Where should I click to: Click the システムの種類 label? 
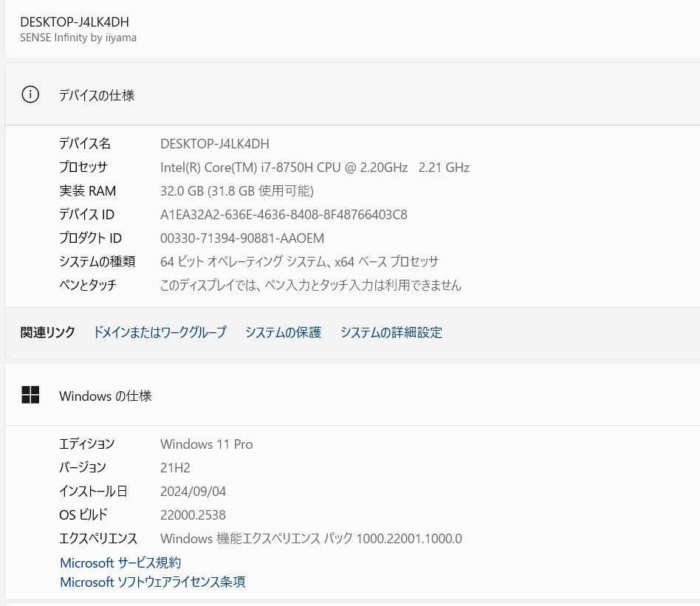(97, 261)
